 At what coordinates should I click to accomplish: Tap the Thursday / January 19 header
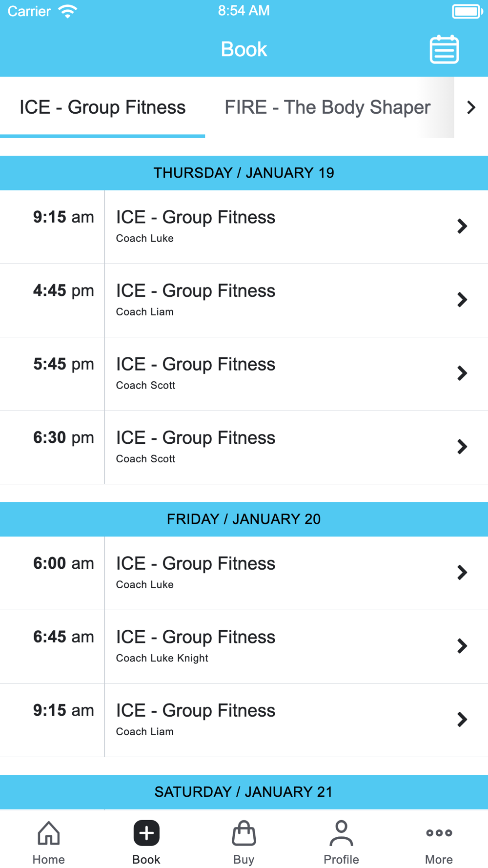pos(244,173)
